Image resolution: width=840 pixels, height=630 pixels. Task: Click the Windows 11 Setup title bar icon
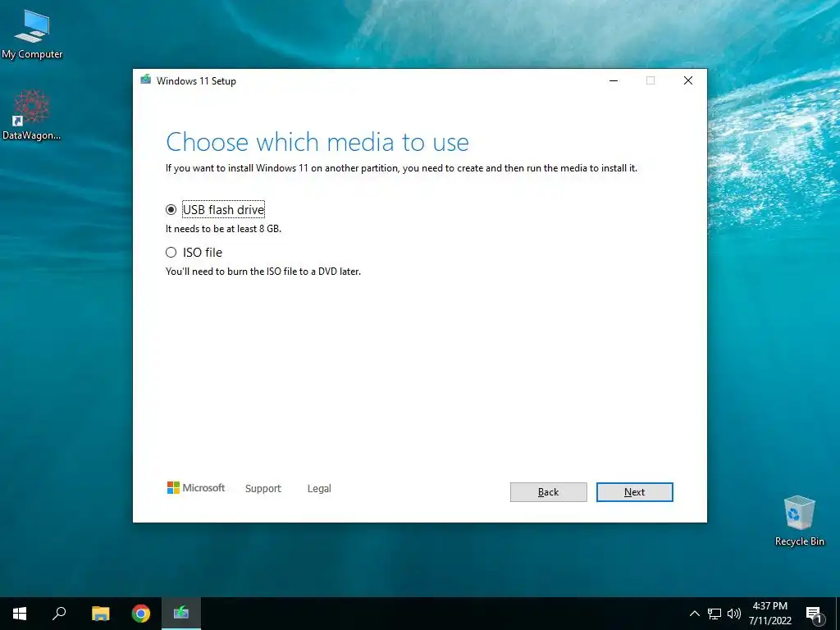pos(146,80)
